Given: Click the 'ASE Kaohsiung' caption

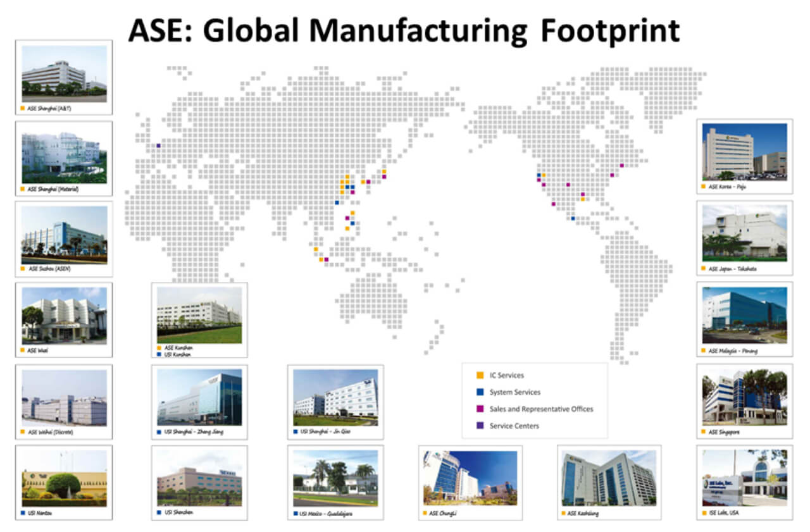Looking at the screenshot, I should coord(583,513).
